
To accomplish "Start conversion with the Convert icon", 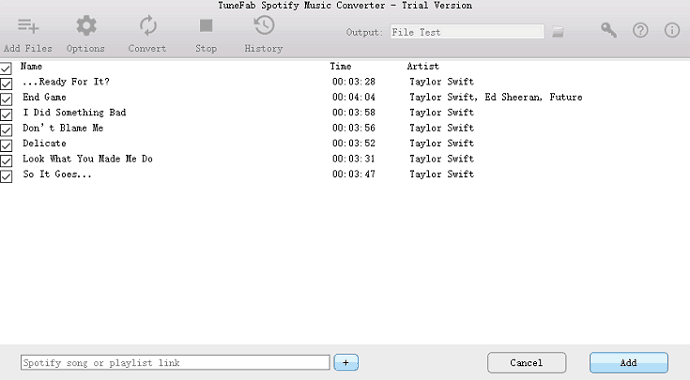I will (148, 26).
